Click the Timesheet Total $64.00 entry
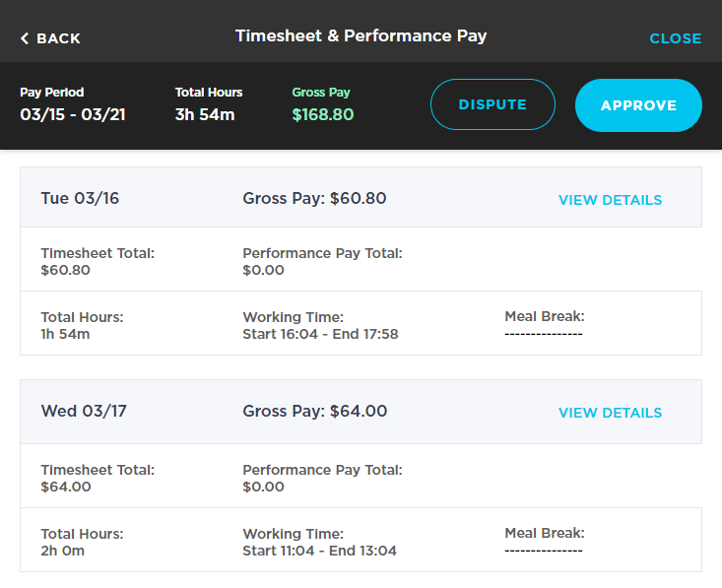This screenshot has width=722, height=588. (97, 478)
